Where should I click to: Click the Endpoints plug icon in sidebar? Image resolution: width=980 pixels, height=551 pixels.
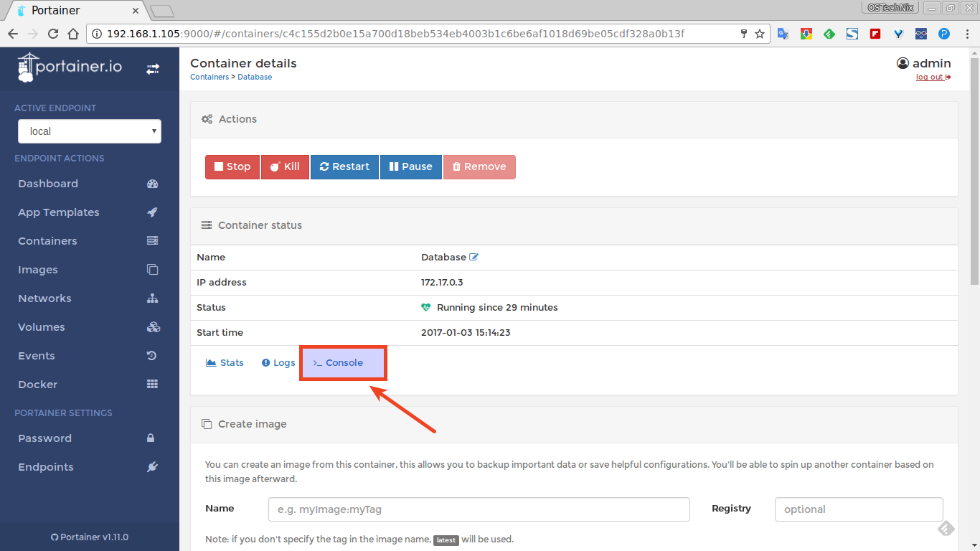pos(152,467)
